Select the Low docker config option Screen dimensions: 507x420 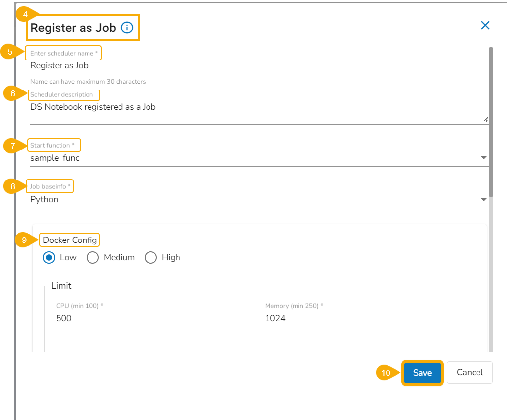[x=49, y=257]
